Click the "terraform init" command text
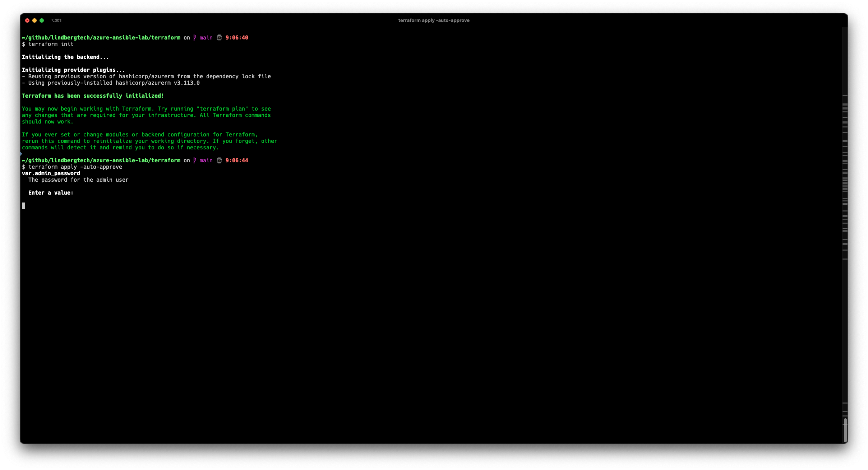 pyautogui.click(x=51, y=44)
